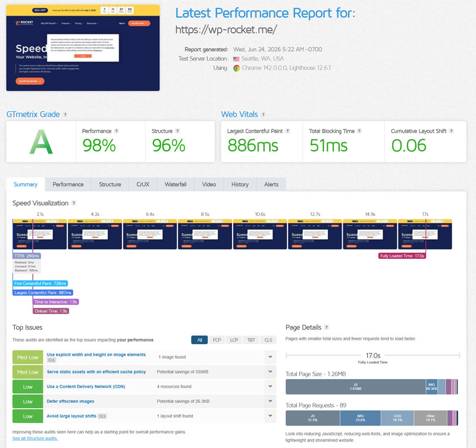Click help icon next to Web Vitals
This screenshot has height=448, width=476.
pos(263,114)
